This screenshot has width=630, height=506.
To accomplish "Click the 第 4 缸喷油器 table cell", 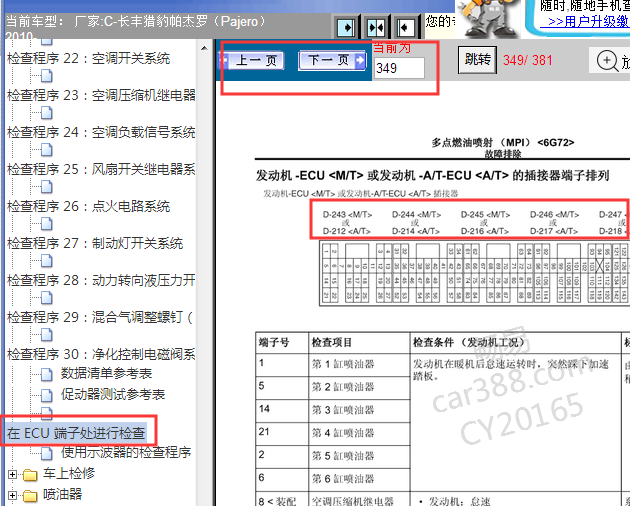I will [x=359, y=433].
